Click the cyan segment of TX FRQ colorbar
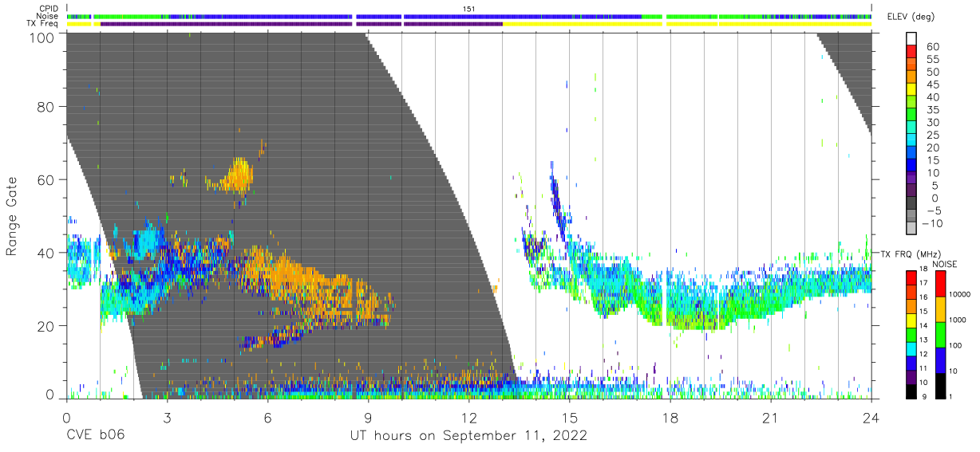 pos(911,348)
